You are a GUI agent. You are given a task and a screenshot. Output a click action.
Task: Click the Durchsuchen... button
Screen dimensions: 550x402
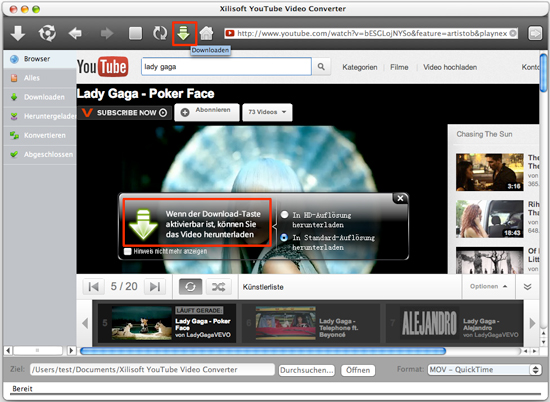pyautogui.click(x=307, y=370)
